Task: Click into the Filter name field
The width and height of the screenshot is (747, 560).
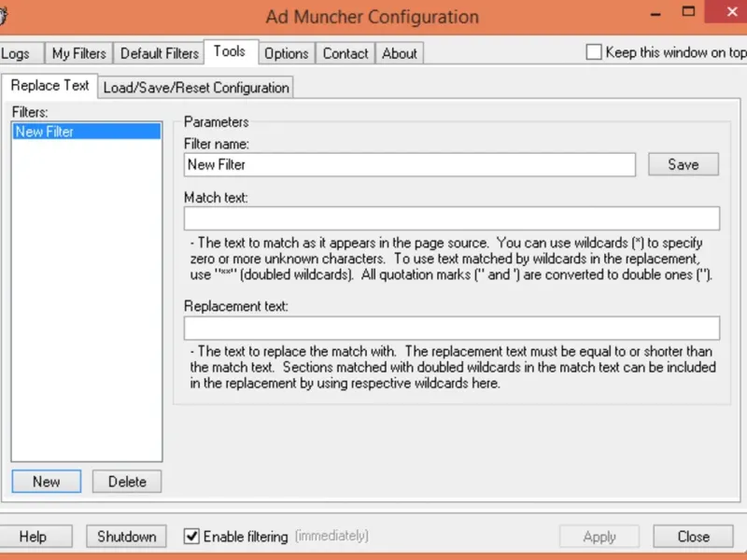Action: coord(410,165)
